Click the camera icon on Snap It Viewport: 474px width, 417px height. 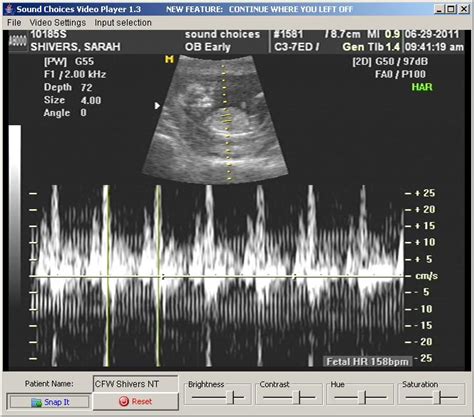pos(36,402)
